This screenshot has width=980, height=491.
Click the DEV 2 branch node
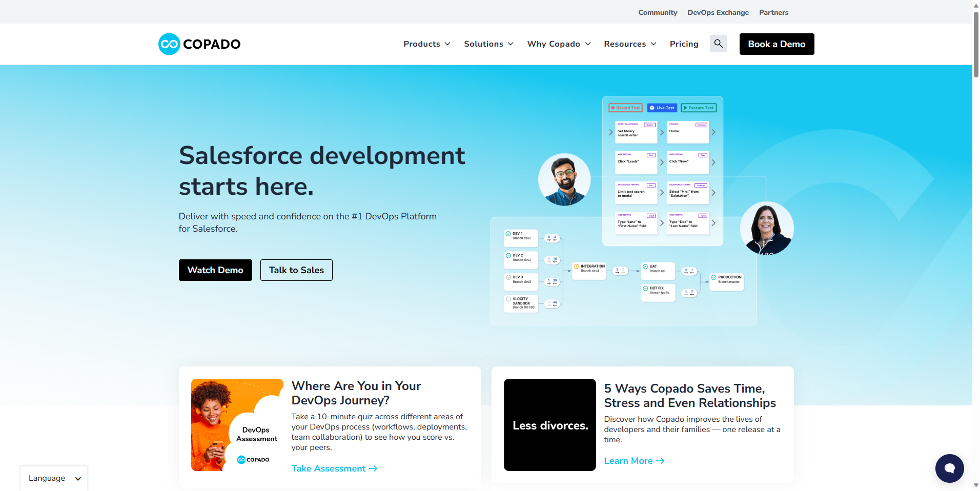(x=521, y=260)
